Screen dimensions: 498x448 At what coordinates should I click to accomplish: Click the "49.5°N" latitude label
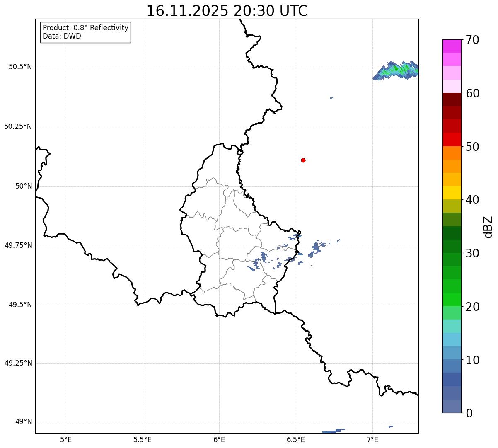click(20, 305)
